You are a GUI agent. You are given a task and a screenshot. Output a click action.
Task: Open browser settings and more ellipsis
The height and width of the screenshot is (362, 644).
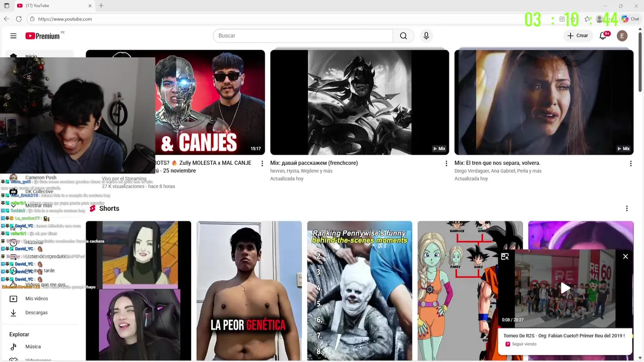[612, 19]
